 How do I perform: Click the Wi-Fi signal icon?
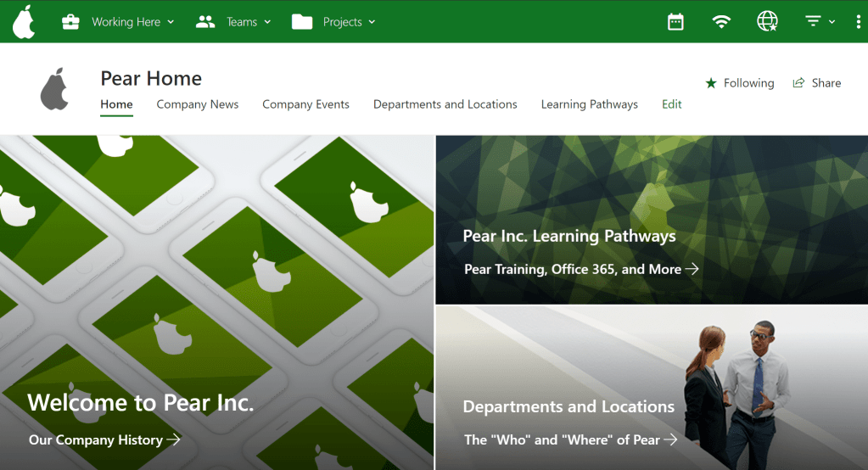(x=721, y=21)
